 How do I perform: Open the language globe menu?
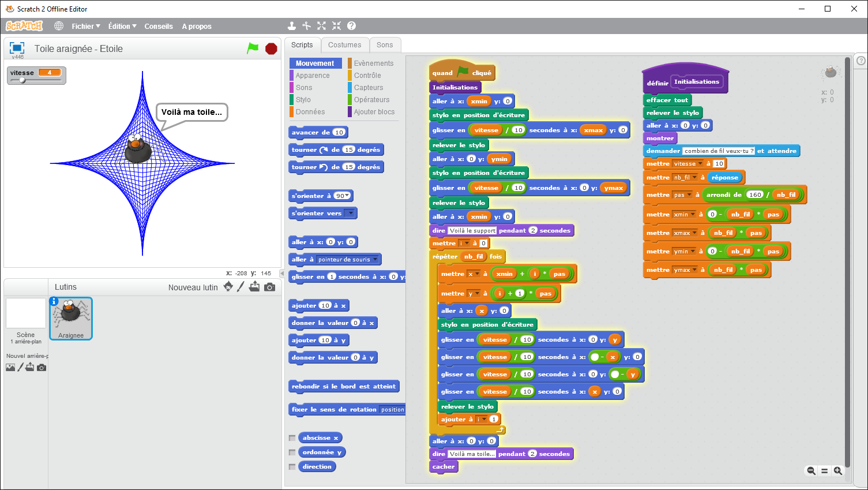(59, 26)
